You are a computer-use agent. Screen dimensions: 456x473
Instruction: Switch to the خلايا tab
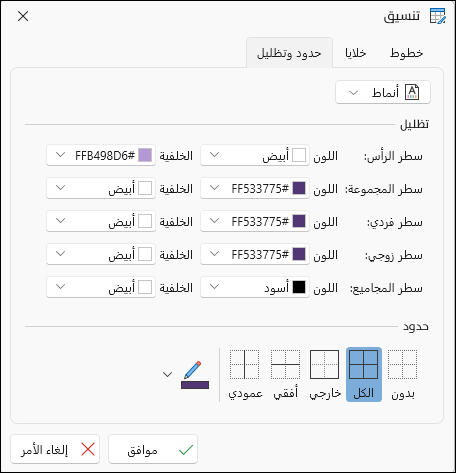(356, 53)
